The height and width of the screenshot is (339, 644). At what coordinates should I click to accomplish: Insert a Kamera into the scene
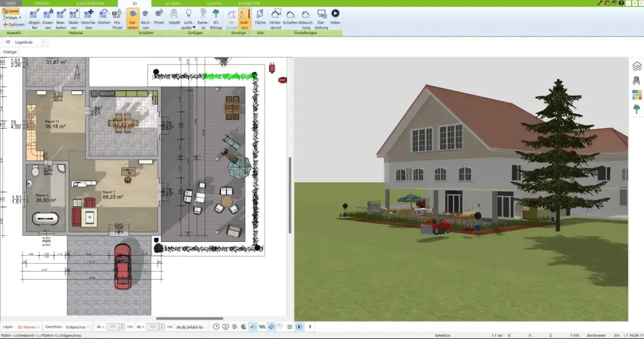(x=202, y=19)
